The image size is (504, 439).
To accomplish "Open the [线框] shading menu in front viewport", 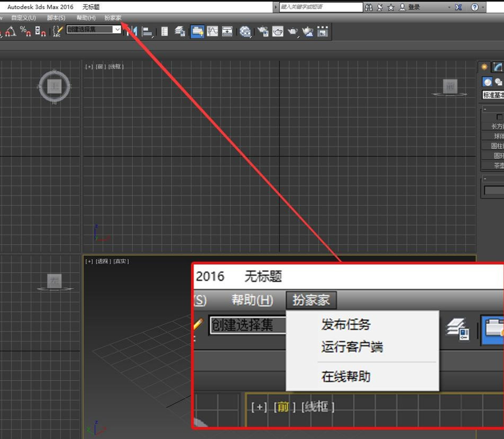I will [116, 67].
